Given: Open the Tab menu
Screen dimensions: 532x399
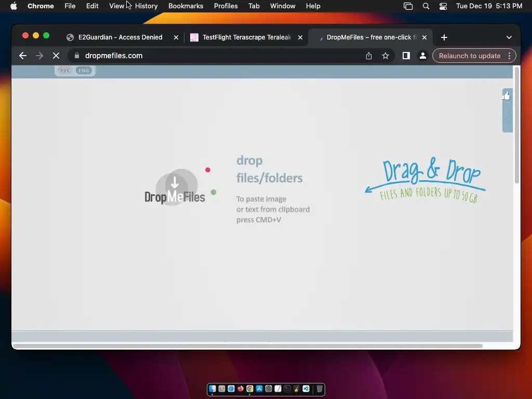Looking at the screenshot, I should 254,6.
